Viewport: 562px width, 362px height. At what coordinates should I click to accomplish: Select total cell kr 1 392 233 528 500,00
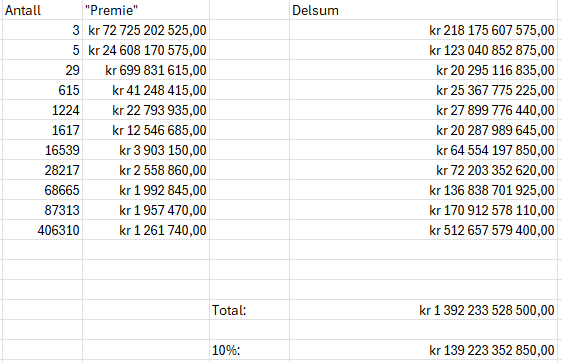tap(423, 310)
